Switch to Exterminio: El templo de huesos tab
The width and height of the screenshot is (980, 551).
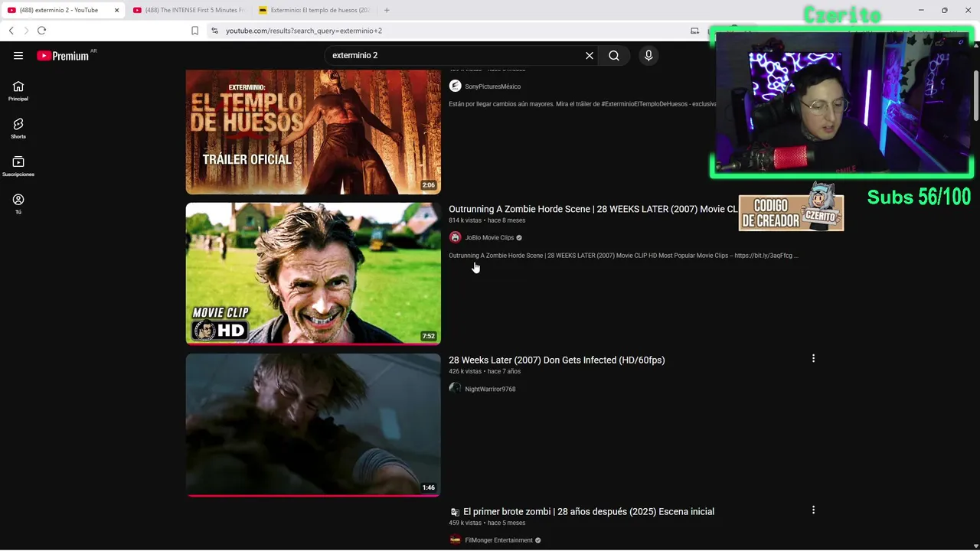coord(314,10)
